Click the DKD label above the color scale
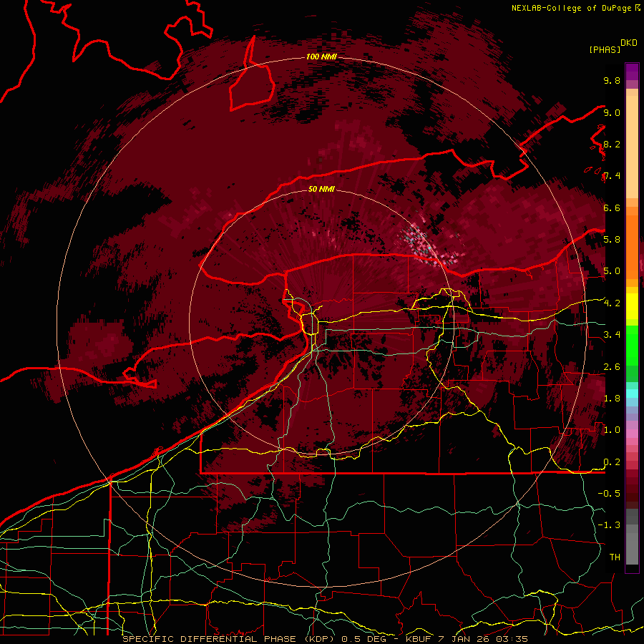Image resolution: width=644 pixels, height=644 pixels. click(x=629, y=43)
